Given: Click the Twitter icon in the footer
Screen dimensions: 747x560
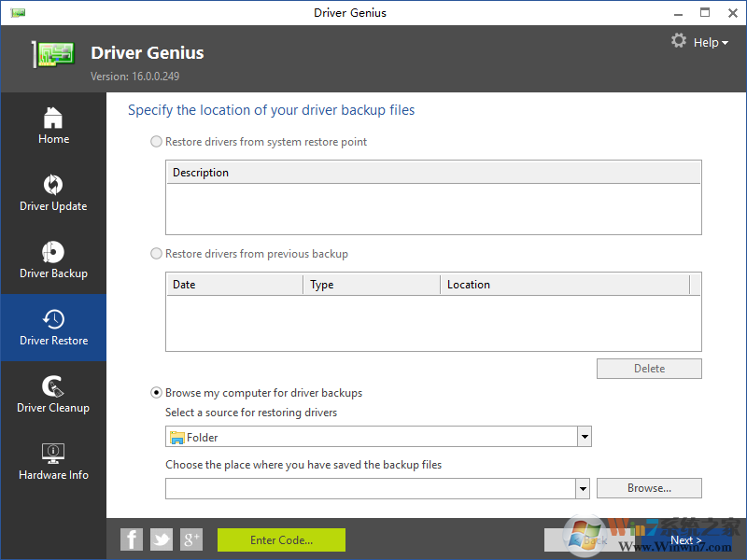Looking at the screenshot, I should tap(162, 539).
